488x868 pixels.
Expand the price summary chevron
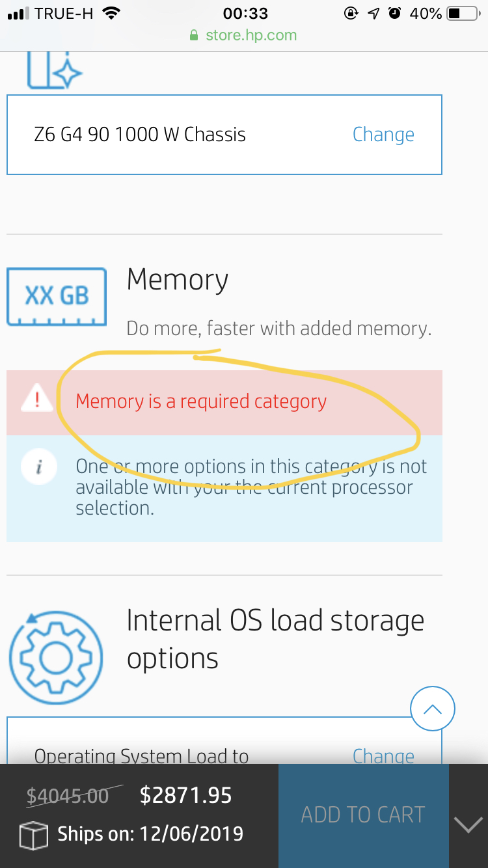[x=468, y=825]
